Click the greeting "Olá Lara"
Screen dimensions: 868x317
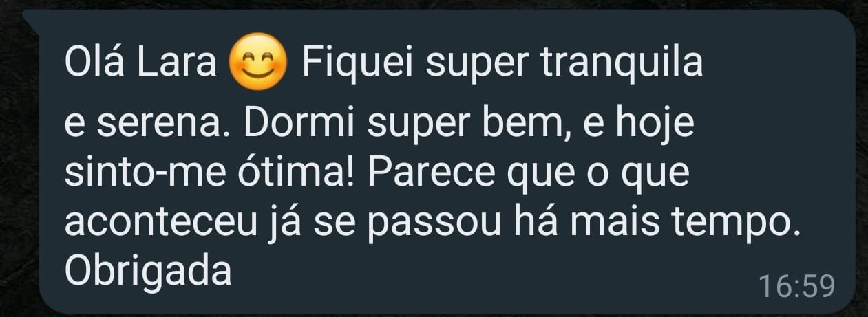point(140,63)
